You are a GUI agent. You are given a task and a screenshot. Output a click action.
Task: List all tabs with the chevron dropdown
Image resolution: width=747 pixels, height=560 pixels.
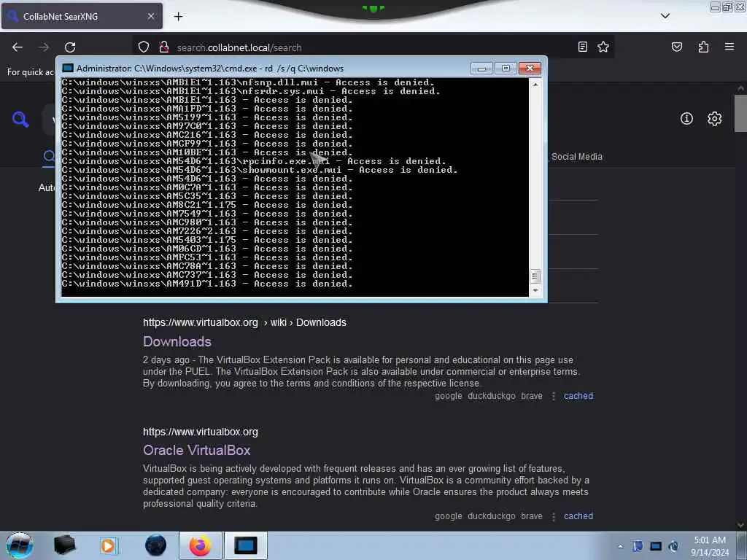point(665,16)
